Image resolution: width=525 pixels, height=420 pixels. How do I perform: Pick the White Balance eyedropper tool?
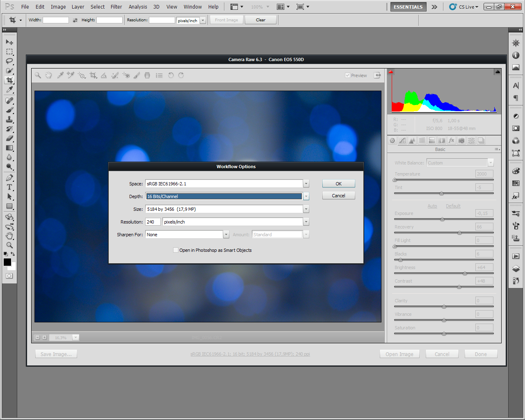(60, 75)
